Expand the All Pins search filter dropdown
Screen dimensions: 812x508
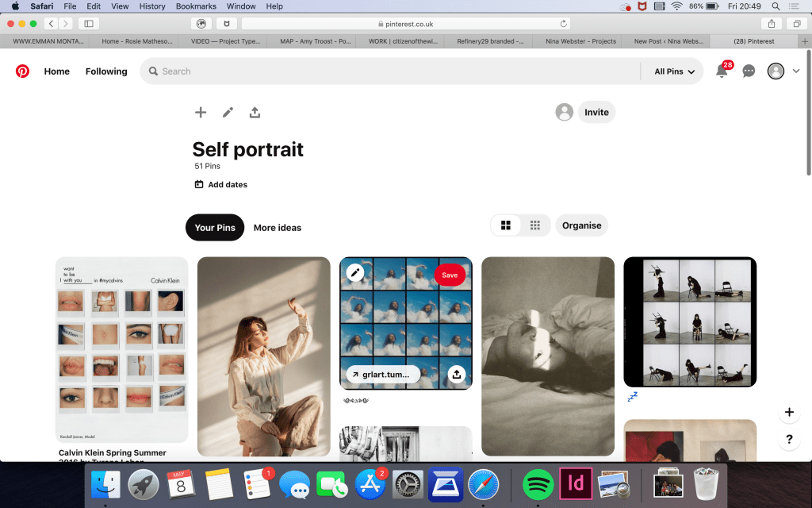coord(674,71)
